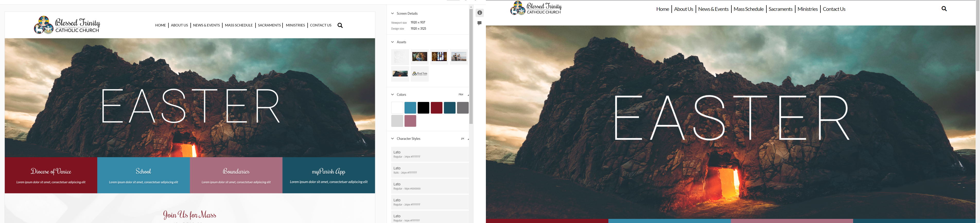
Task: Collapse the Assets section
Action: (x=393, y=42)
